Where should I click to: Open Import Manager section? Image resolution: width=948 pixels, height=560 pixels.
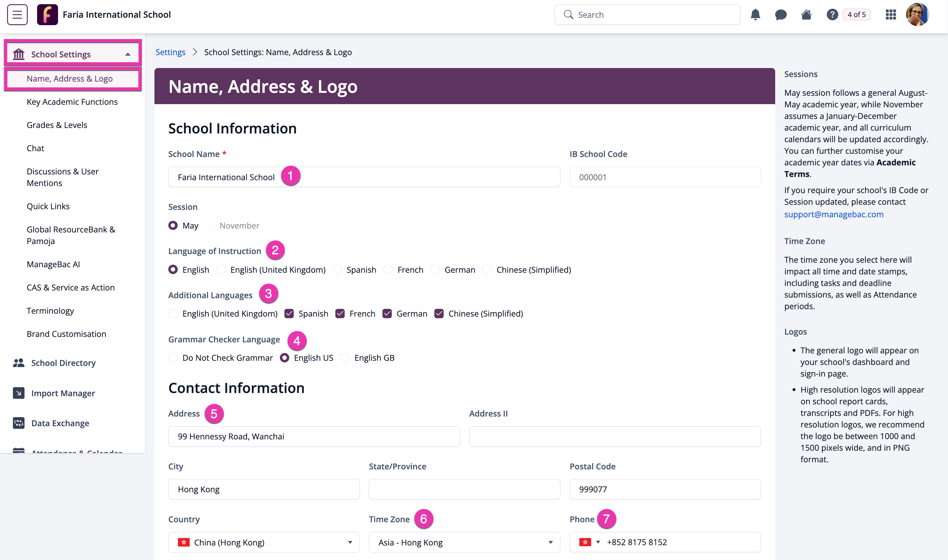click(63, 393)
